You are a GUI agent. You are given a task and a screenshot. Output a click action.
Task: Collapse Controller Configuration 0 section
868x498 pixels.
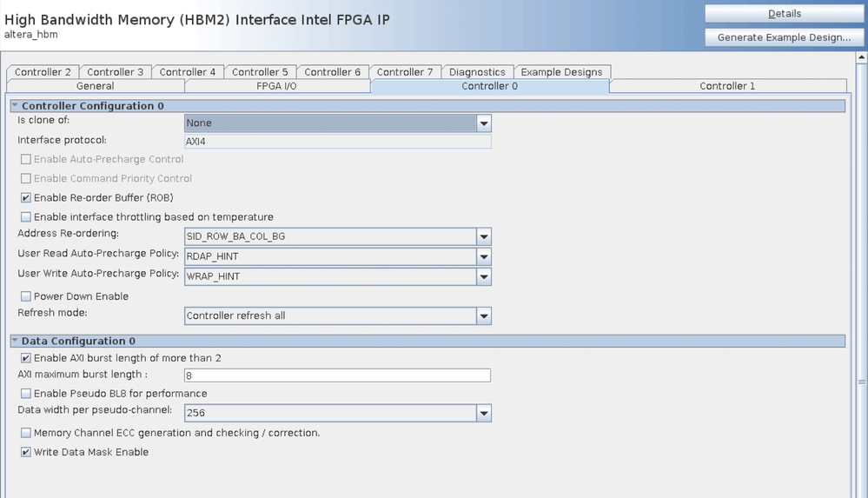click(15, 105)
